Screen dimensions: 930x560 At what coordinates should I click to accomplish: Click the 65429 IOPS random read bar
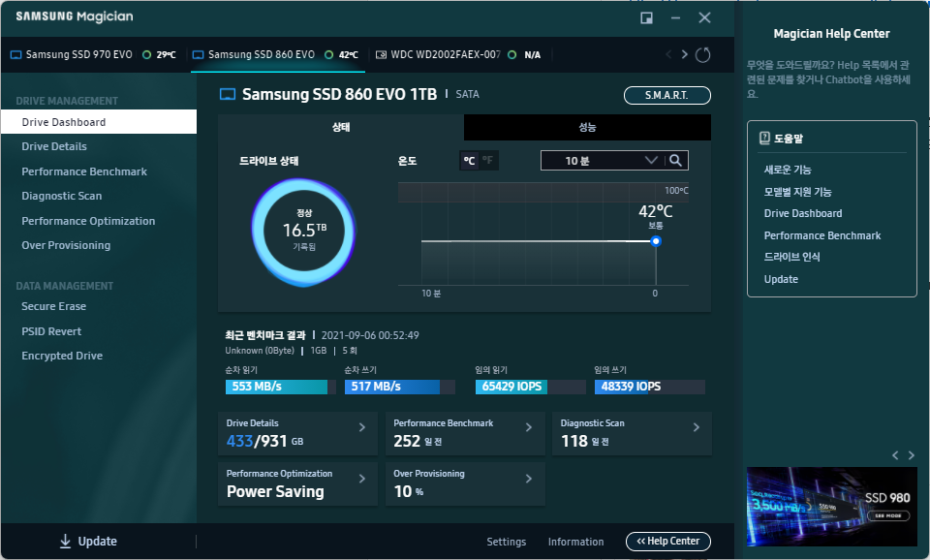pyautogui.click(x=530, y=387)
